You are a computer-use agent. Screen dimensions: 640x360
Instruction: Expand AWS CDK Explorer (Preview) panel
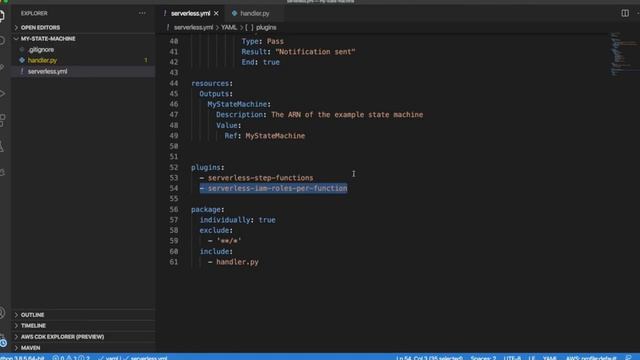(x=62, y=337)
